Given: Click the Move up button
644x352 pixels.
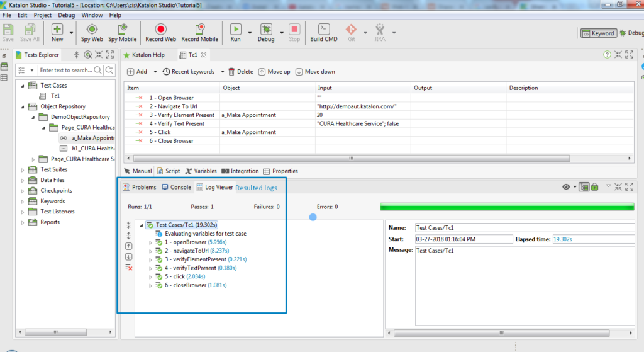Looking at the screenshot, I should (x=274, y=72).
